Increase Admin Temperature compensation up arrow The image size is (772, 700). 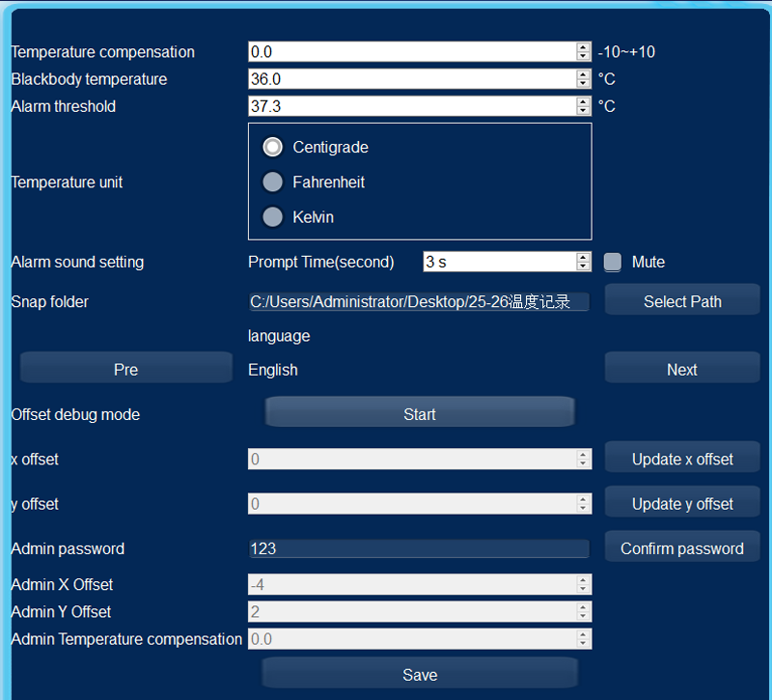pos(584,634)
